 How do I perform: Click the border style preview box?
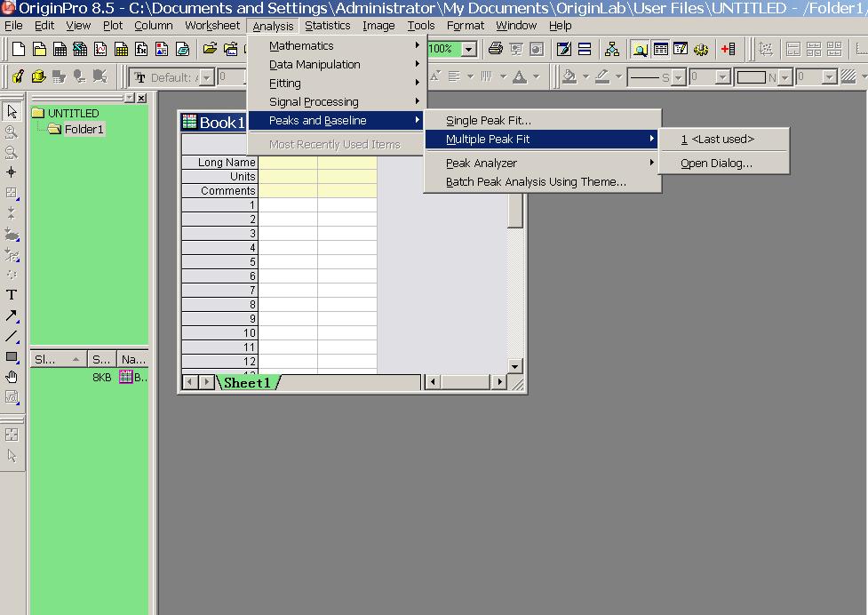point(752,77)
